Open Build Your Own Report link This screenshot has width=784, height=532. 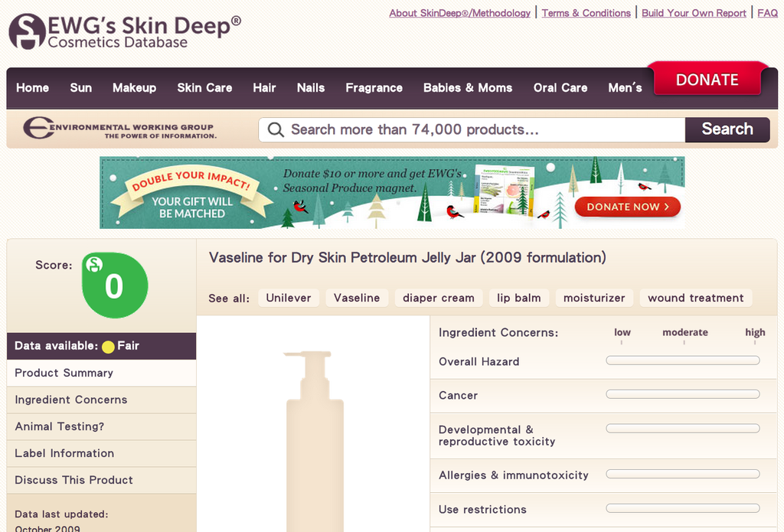[x=694, y=14]
